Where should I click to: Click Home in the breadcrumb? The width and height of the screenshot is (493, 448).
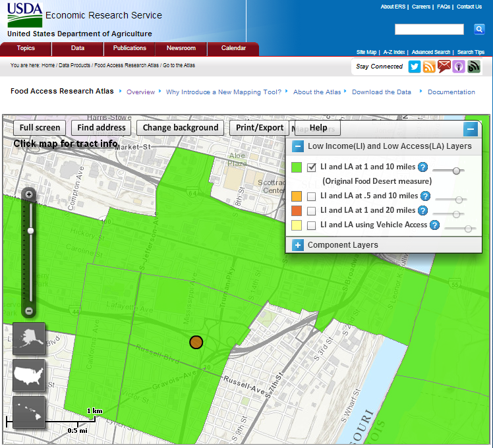point(48,65)
